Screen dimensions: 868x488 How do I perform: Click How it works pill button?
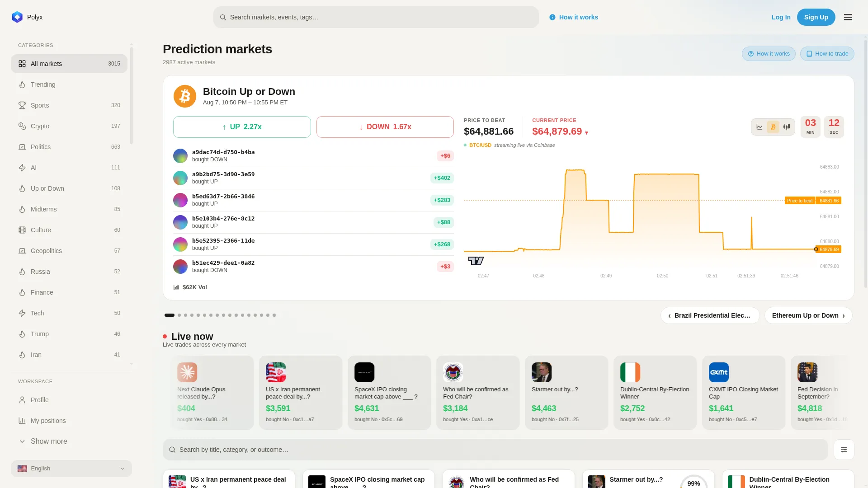(x=769, y=54)
